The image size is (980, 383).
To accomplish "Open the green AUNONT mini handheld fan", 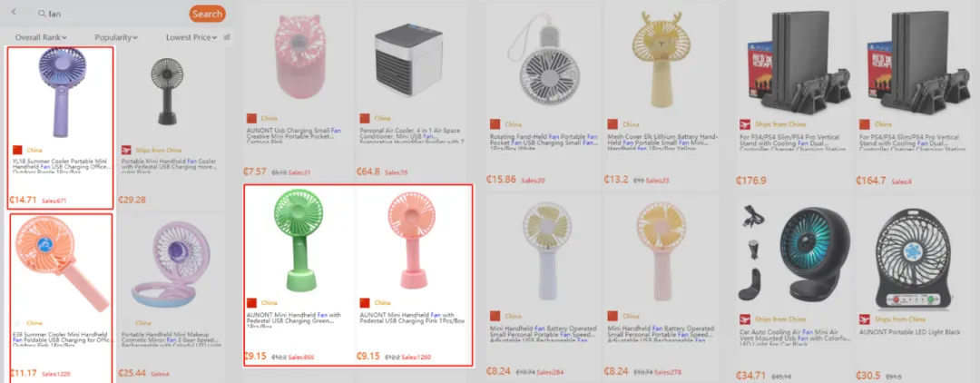I will [x=299, y=240].
